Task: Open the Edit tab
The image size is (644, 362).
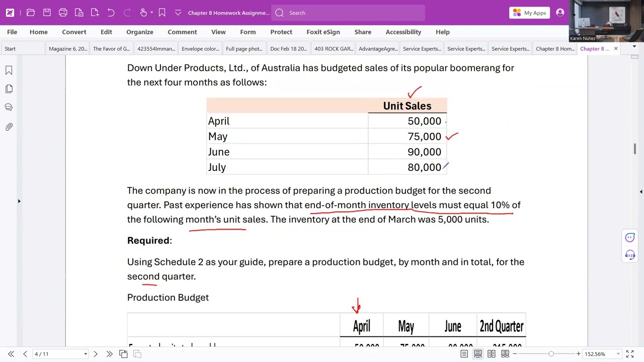Action: 106,32
